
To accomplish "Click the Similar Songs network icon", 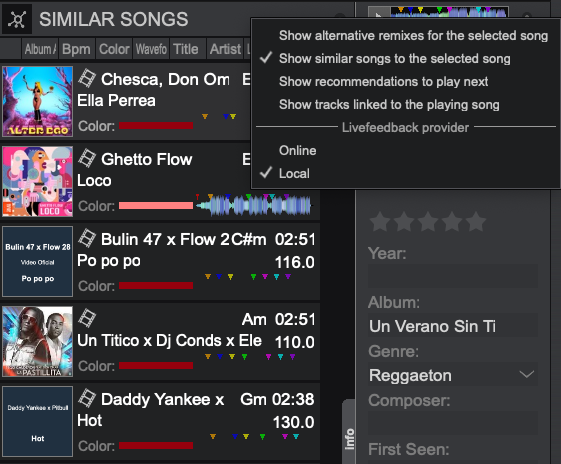I will [17, 19].
